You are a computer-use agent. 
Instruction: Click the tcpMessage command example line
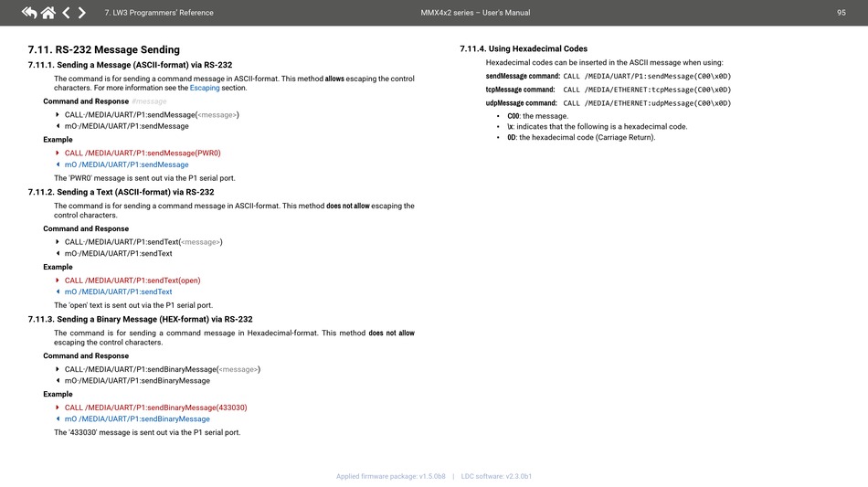coord(608,90)
